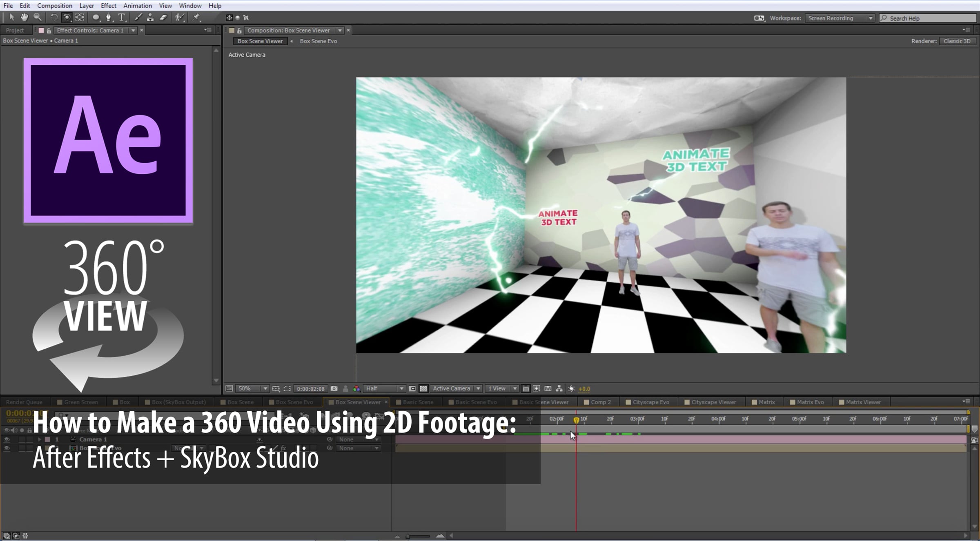This screenshot has height=541, width=980.
Task: Select the Clone Stamp tool
Action: pyautogui.click(x=150, y=17)
